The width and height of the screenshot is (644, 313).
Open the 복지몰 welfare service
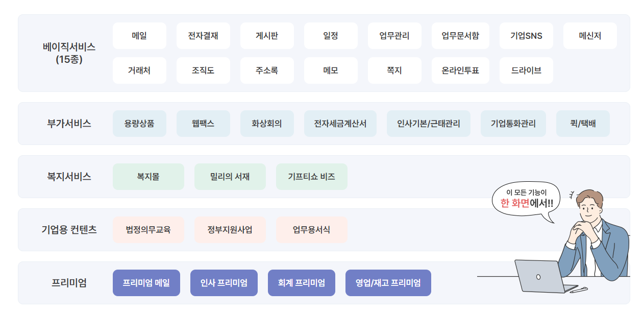148,177
